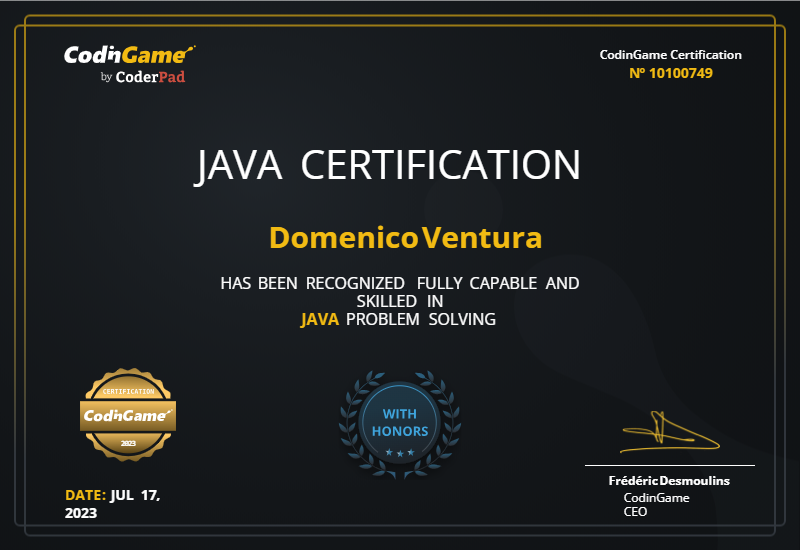Image resolution: width=800 pixels, height=550 pixels.
Task: Click the gold CodinGame certification badge
Action: pyautogui.click(x=127, y=414)
